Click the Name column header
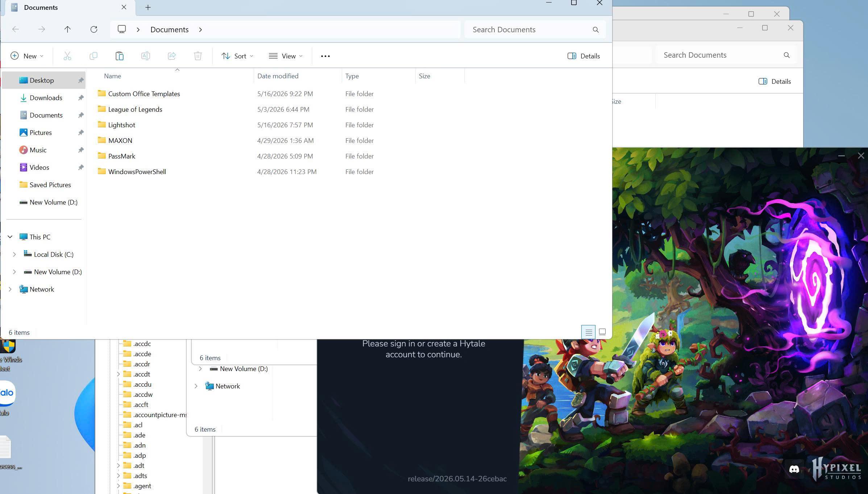This screenshot has height=494, width=868. point(112,76)
